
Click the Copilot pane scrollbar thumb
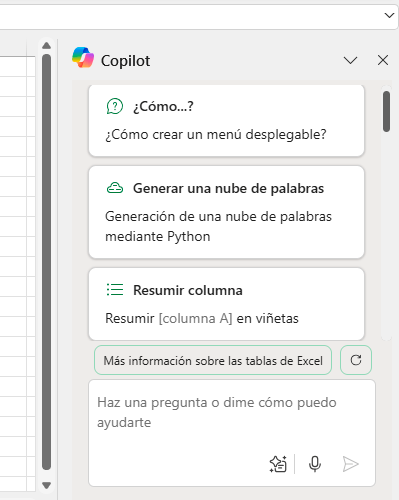tap(386, 112)
